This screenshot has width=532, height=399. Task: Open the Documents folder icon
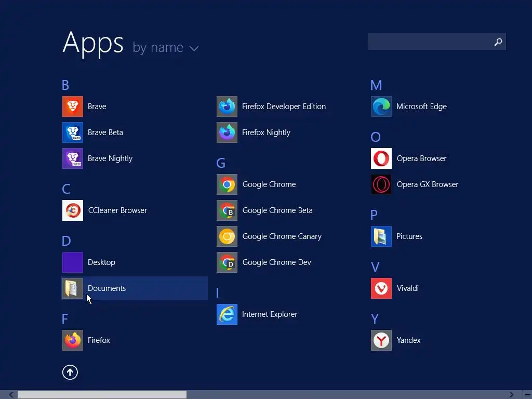tap(73, 288)
